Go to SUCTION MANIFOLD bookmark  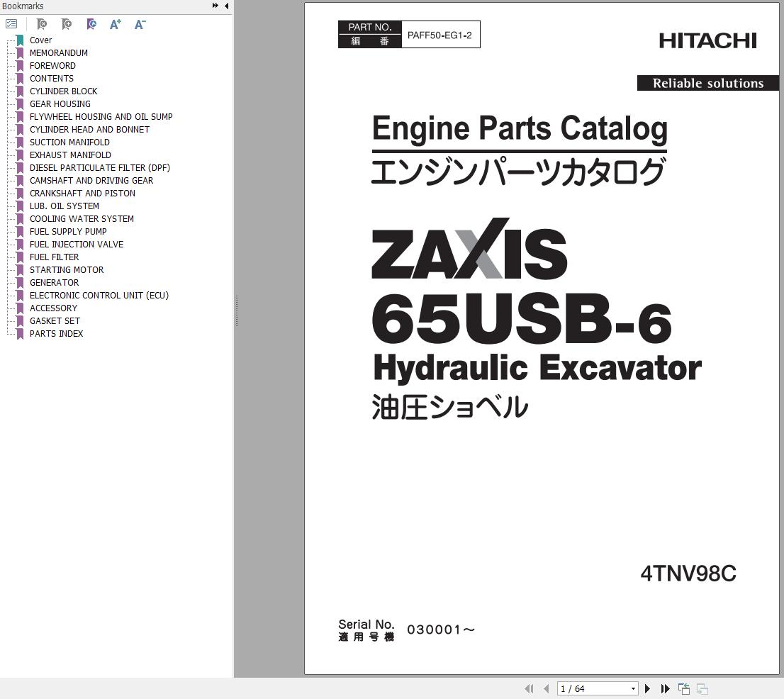point(69,142)
